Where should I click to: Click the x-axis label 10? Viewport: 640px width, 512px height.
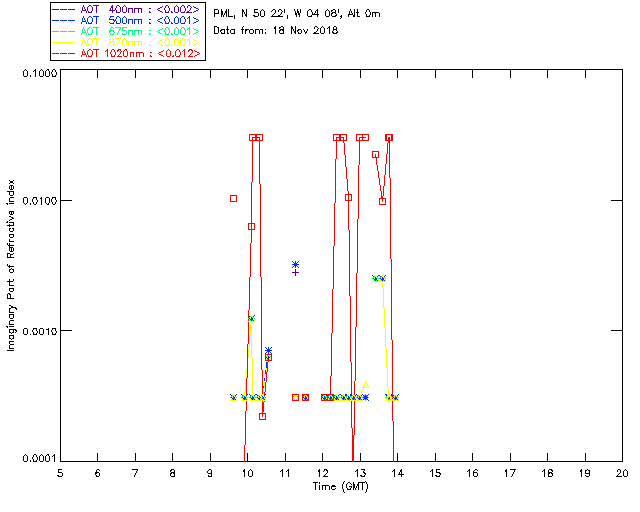(x=247, y=473)
